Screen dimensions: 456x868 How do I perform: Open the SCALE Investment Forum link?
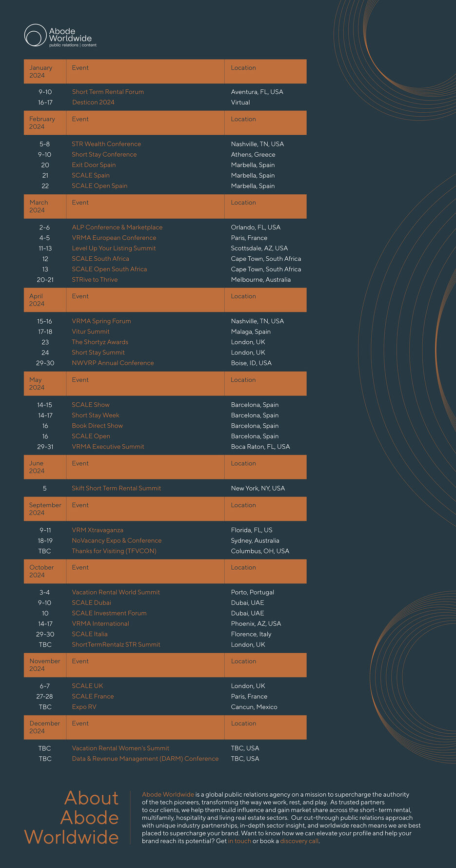click(109, 614)
